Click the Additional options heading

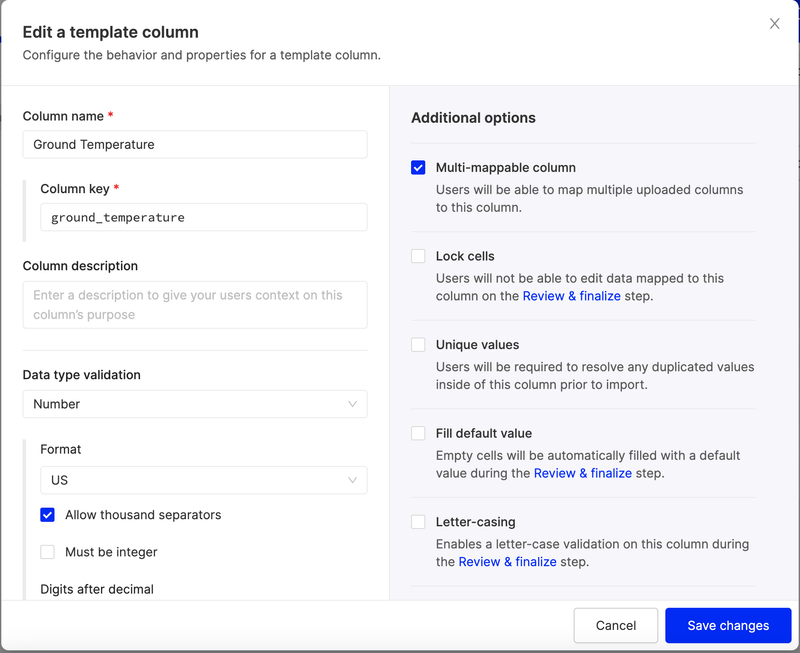(473, 117)
